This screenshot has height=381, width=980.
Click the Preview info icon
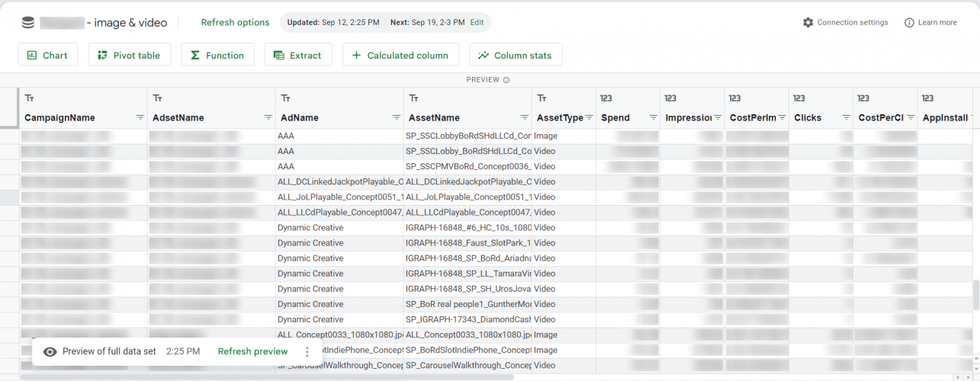506,80
